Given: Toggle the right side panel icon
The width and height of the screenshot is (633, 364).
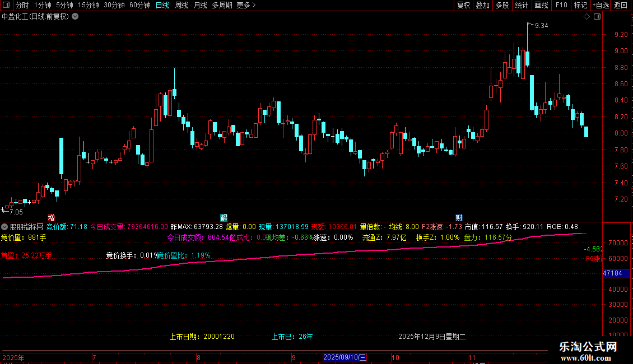Looking at the screenshot, I should (597, 17).
